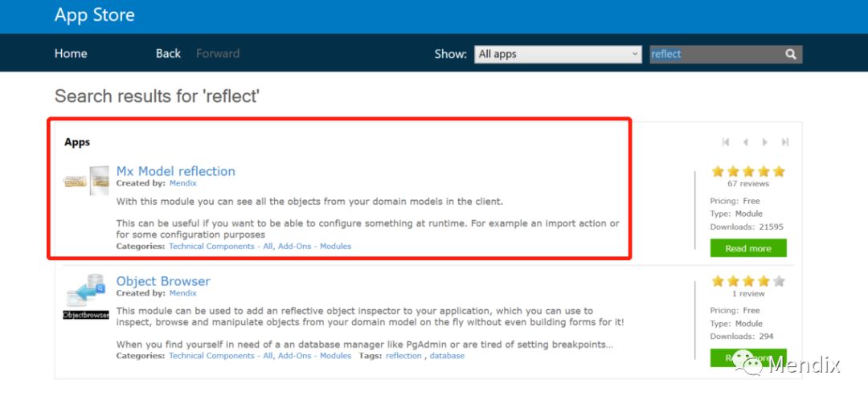Click Mx Model reflection app thumbnail
Screen dimensions: 868x400
[x=86, y=181]
